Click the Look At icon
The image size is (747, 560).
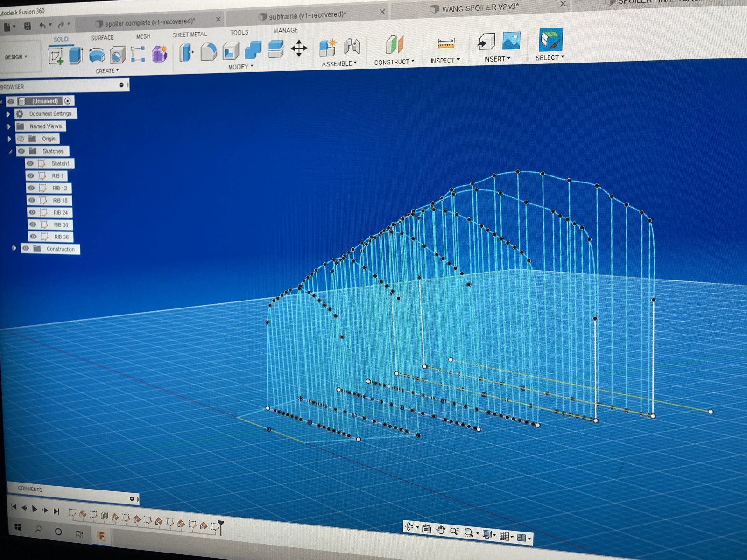click(426, 529)
